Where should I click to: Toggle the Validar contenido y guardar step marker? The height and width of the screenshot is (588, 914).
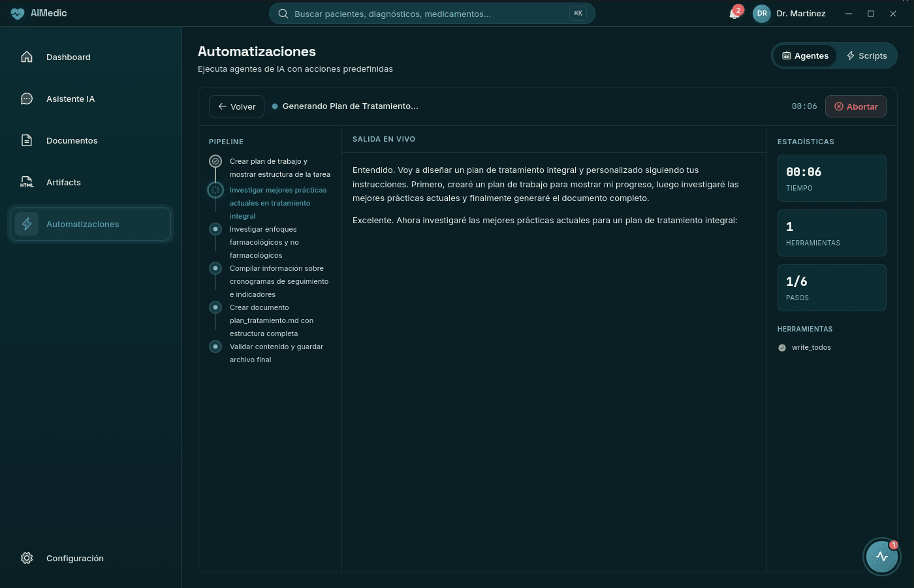point(215,347)
